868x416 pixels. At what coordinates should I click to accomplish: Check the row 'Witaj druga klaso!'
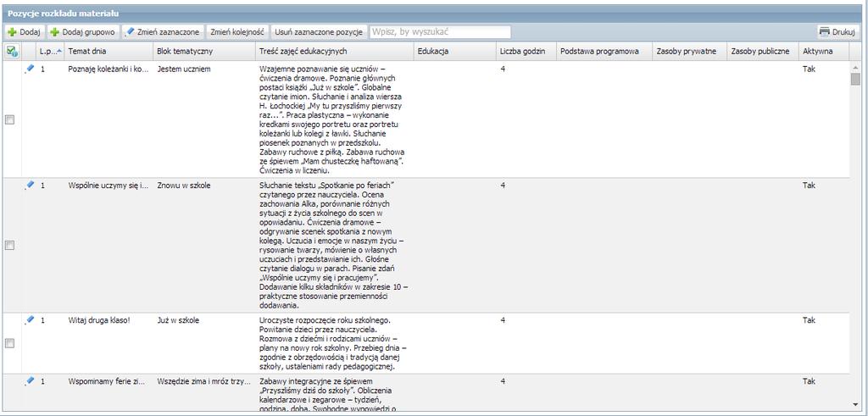[x=9, y=343]
